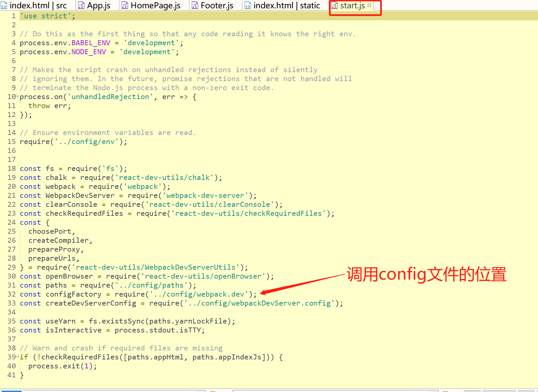
Task: Click the '../config/paths' string on line 31
Action: click(x=152, y=285)
